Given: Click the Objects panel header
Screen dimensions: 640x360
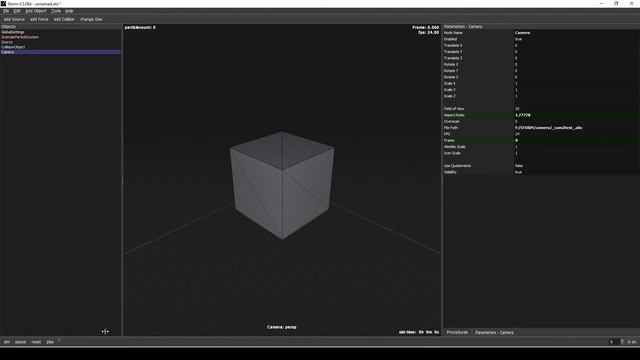Looking at the screenshot, I should tap(60, 27).
